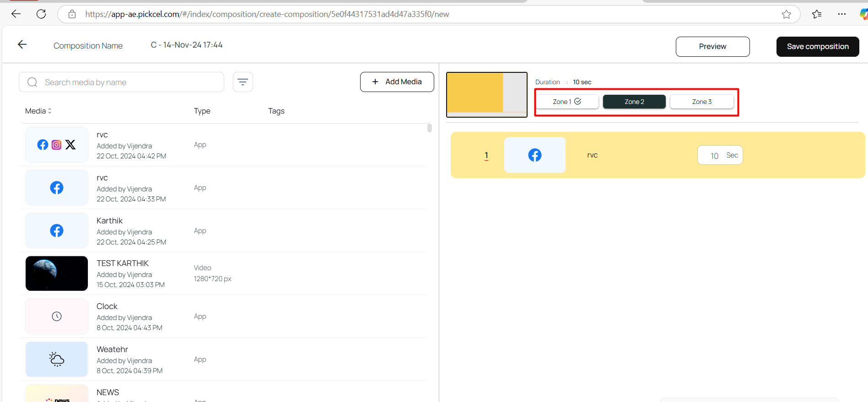Save the composition

(817, 47)
